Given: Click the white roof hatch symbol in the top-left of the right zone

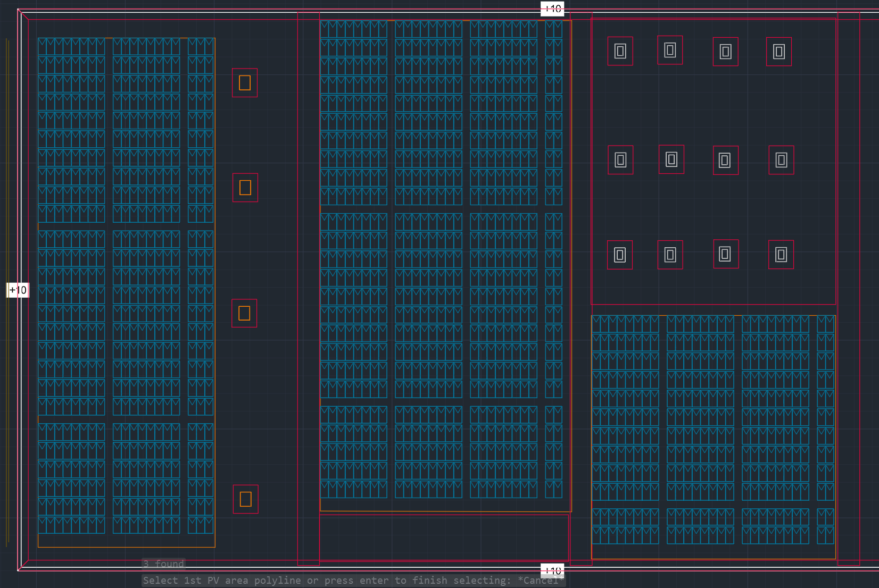Looking at the screenshot, I should click(620, 52).
